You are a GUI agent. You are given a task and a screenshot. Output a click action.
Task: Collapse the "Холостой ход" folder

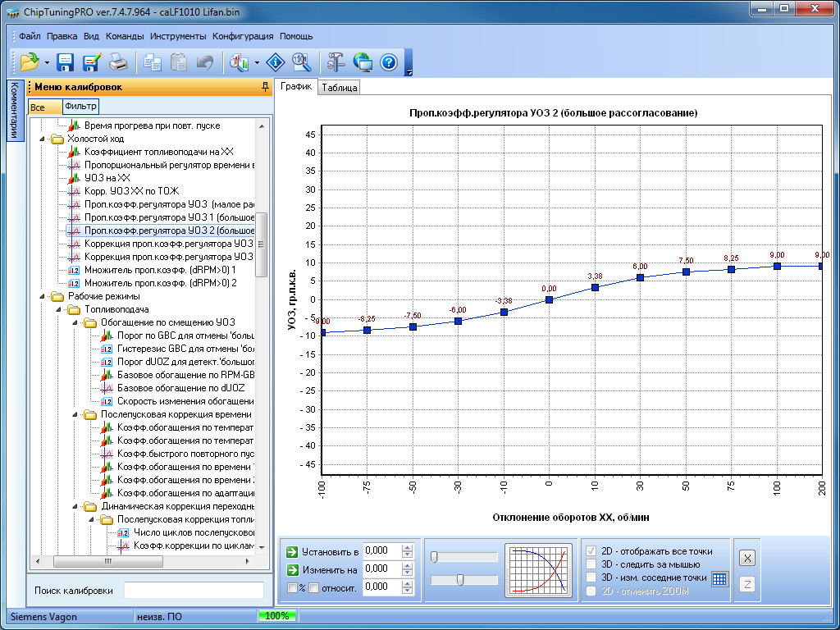(43, 139)
